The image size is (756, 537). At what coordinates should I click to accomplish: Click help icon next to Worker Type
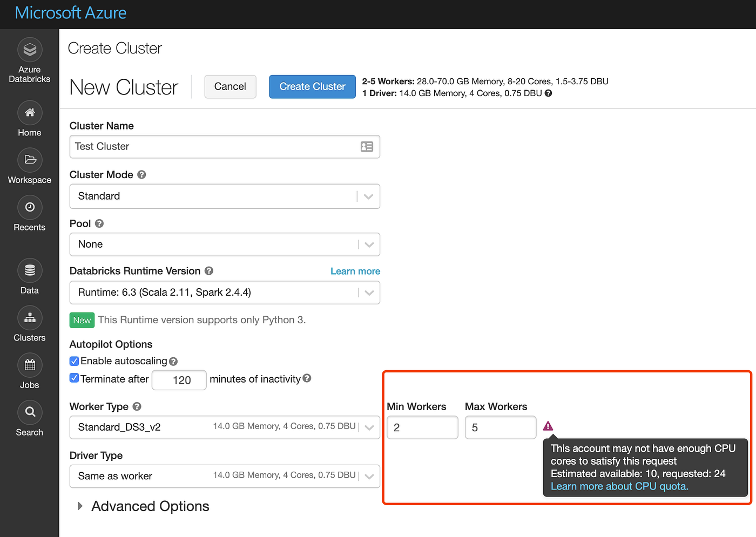point(137,406)
